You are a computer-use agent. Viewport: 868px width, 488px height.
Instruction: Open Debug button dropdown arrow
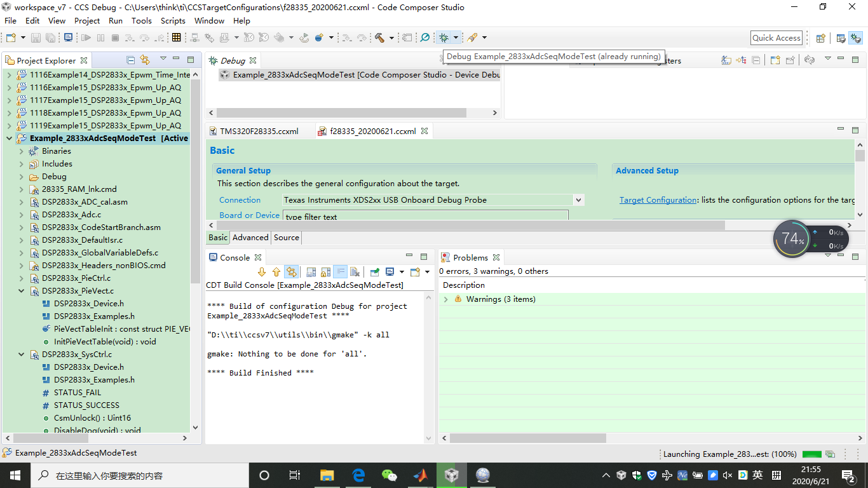tap(456, 38)
